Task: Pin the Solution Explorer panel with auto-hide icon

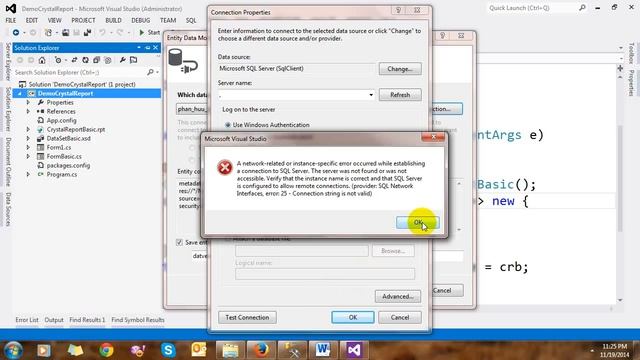Action: pos(147,48)
